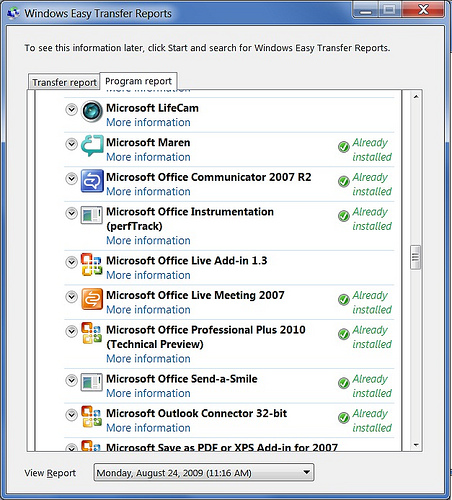Click the vertical scrollbar thumb
This screenshot has width=452, height=500.
pos(415,257)
